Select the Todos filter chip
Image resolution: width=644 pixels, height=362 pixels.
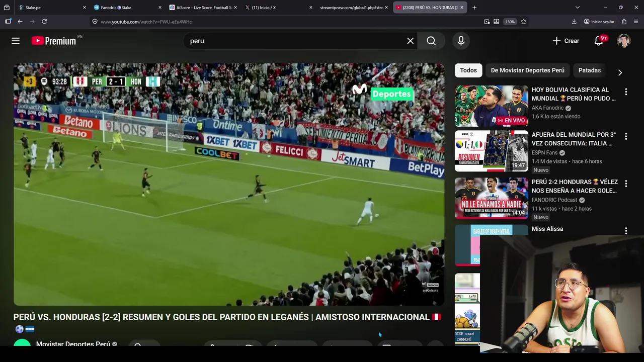468,70
